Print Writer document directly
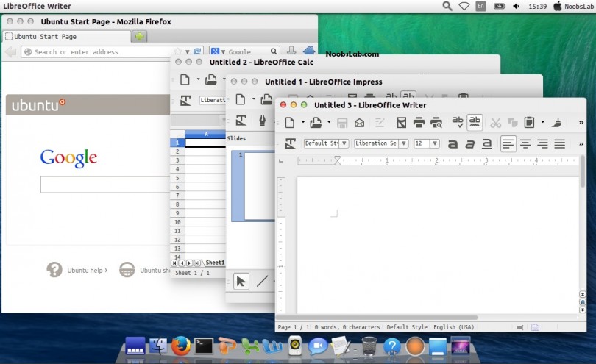 pos(419,123)
